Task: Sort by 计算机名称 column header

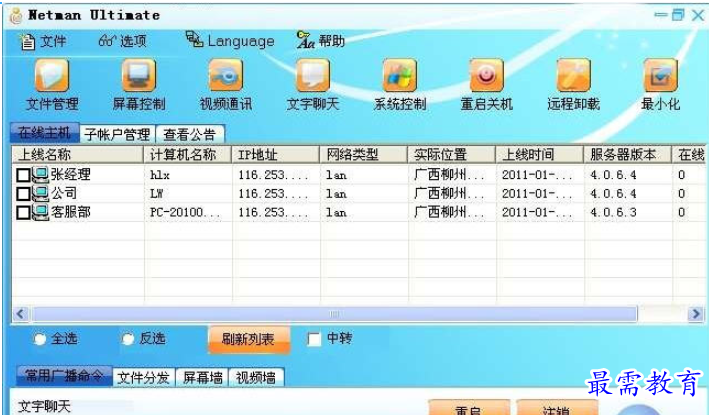Action: tap(188, 155)
